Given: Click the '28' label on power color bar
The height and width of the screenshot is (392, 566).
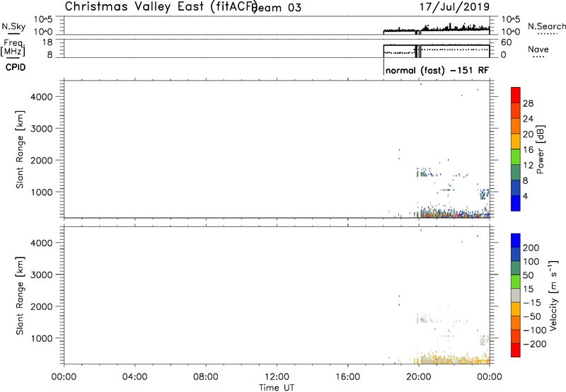Looking at the screenshot, I should coord(528,103).
